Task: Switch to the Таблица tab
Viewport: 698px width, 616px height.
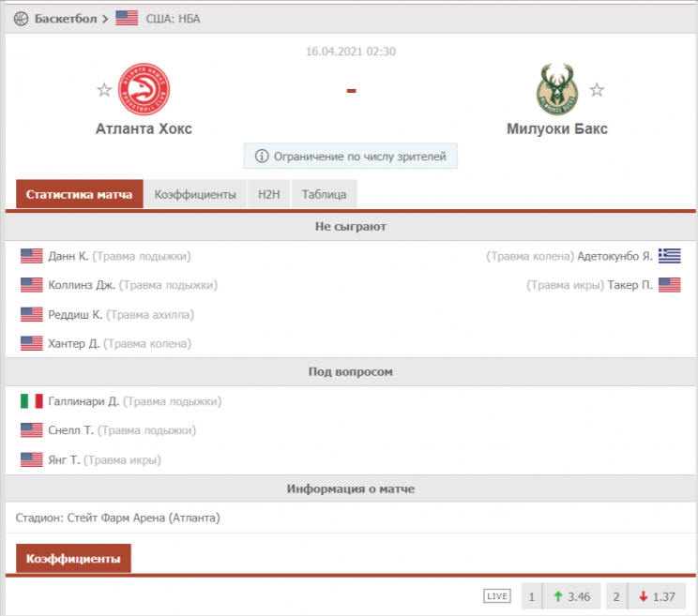Action: click(324, 194)
